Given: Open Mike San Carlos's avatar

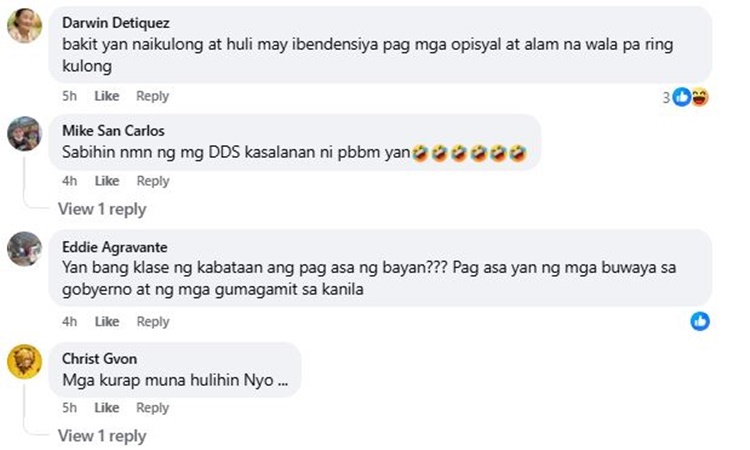Looking at the screenshot, I should (24, 133).
